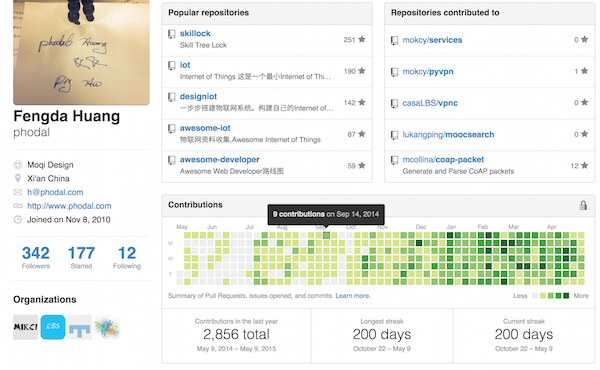Click the star icon for lukangping/moocsearch
Image resolution: width=600 pixels, height=370 pixels.
pyautogui.click(x=584, y=134)
